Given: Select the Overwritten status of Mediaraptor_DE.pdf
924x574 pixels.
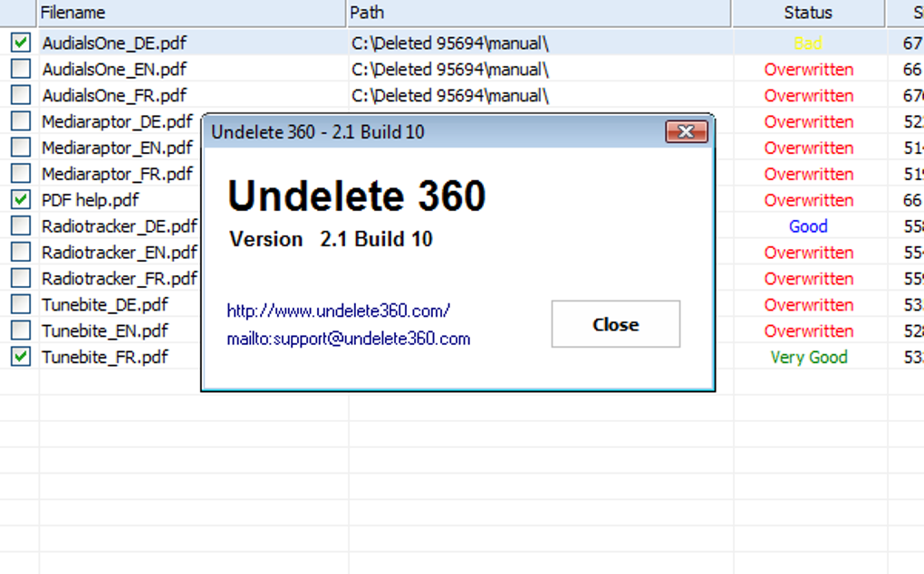Looking at the screenshot, I should (808, 122).
